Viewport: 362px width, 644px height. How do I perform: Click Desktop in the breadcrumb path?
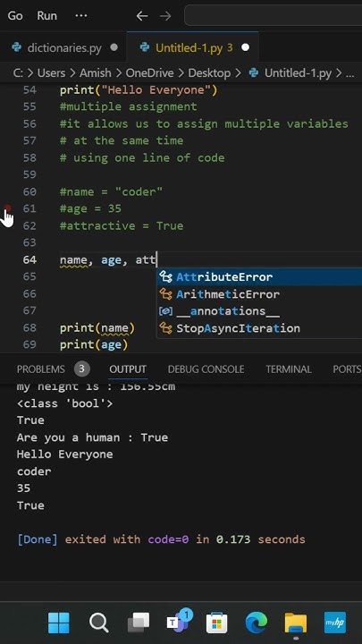[209, 73]
